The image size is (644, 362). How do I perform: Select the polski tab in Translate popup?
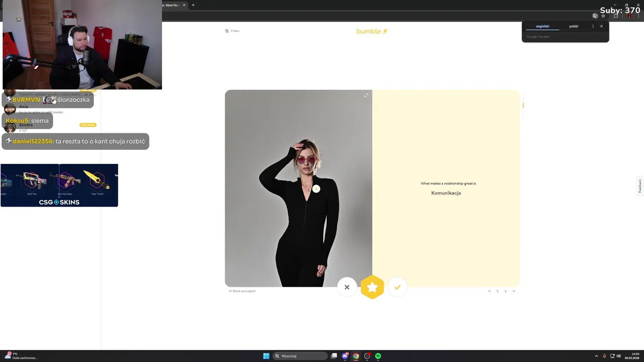574,26
